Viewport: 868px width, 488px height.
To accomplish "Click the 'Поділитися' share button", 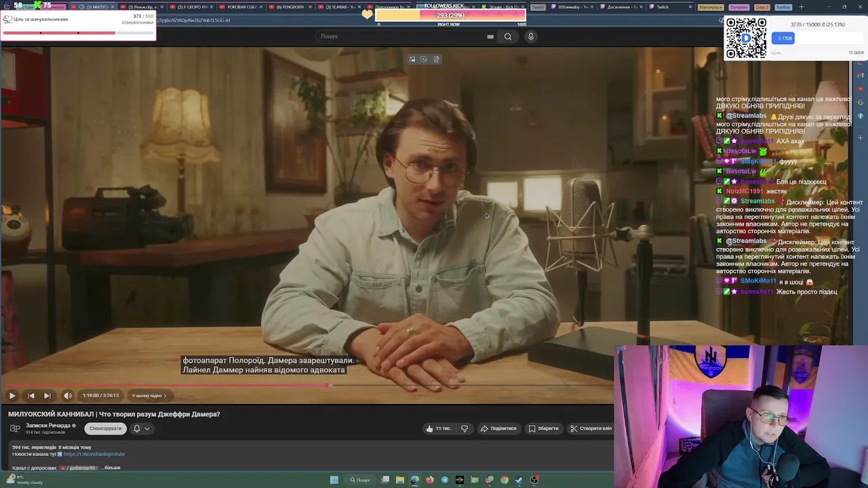I will point(498,428).
